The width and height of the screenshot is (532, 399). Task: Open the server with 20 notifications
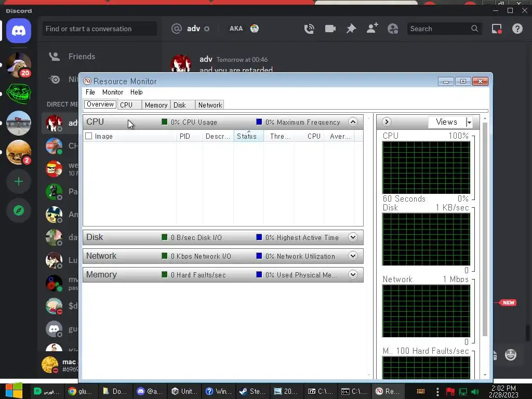tap(19, 65)
